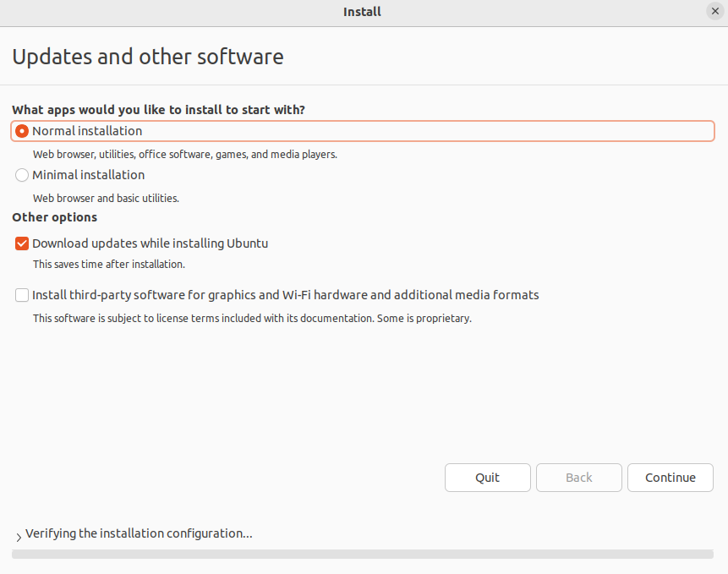Click the 'Other options' section label
This screenshot has width=728, height=574.
54,217
